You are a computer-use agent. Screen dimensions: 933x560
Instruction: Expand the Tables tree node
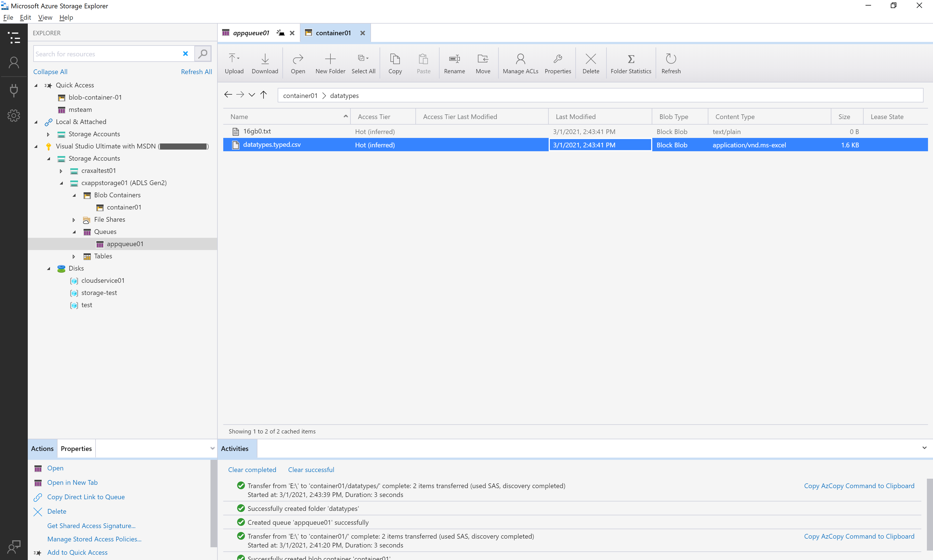pyautogui.click(x=74, y=256)
